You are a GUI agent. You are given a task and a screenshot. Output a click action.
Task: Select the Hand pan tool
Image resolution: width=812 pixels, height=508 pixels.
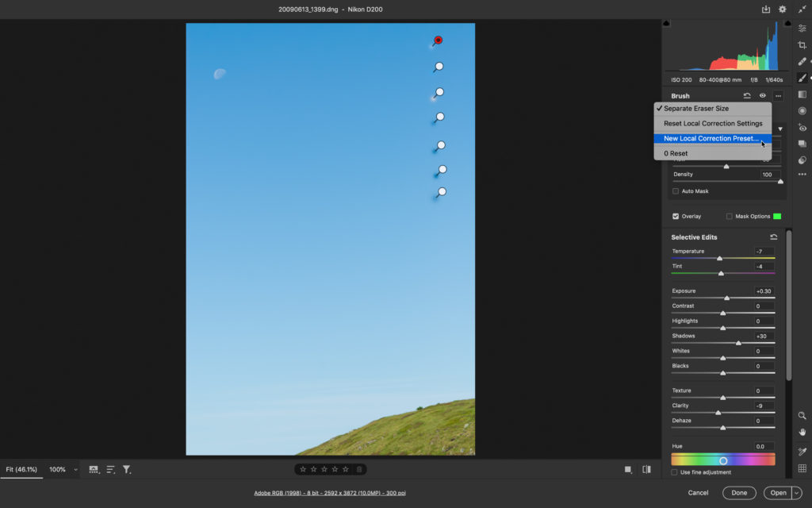802,432
